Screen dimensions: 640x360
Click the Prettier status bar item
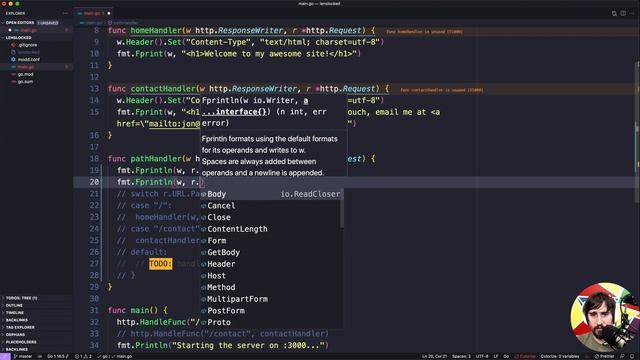[x=604, y=356]
